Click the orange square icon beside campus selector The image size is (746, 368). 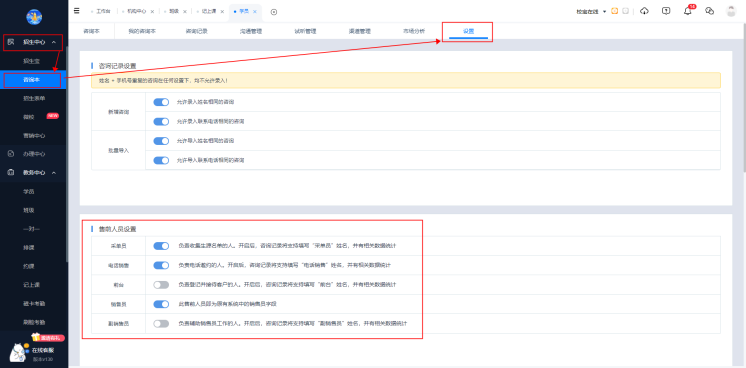tap(614, 11)
